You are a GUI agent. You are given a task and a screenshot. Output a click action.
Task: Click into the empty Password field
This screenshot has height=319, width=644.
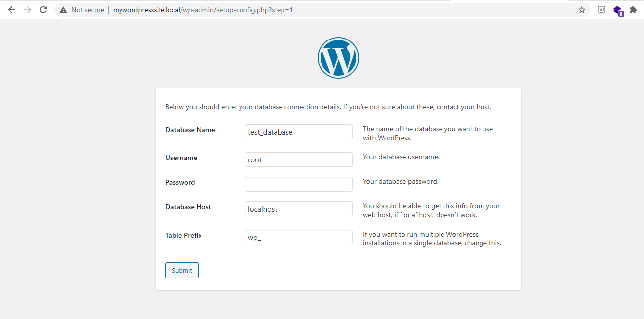(x=299, y=184)
